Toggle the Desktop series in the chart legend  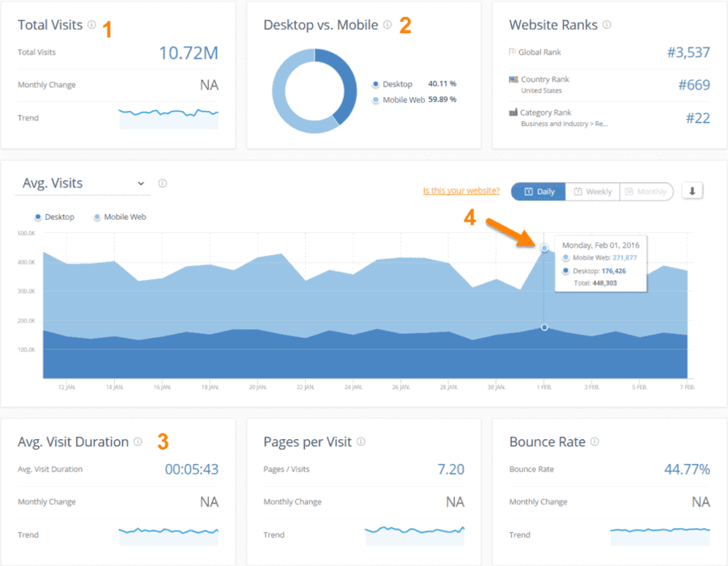coord(53,217)
